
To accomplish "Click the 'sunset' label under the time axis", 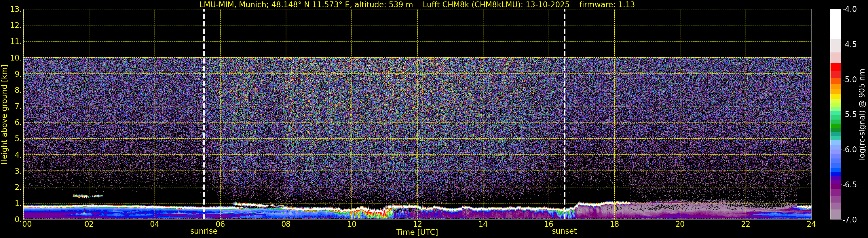I will 564,231.
